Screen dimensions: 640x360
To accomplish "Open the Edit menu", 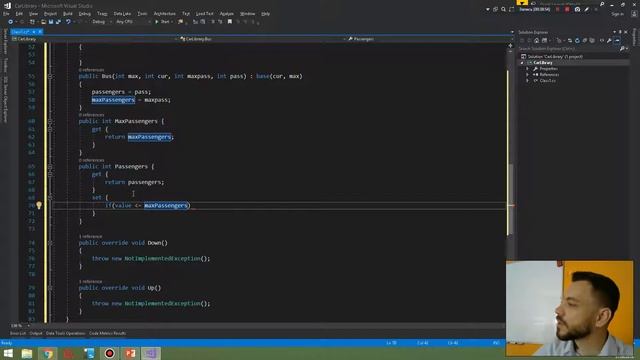I will (x=19, y=14).
